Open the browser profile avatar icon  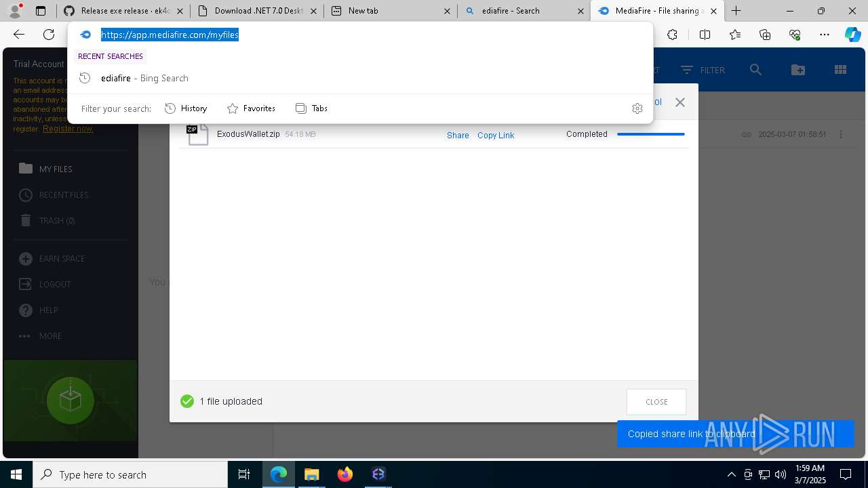(15, 11)
